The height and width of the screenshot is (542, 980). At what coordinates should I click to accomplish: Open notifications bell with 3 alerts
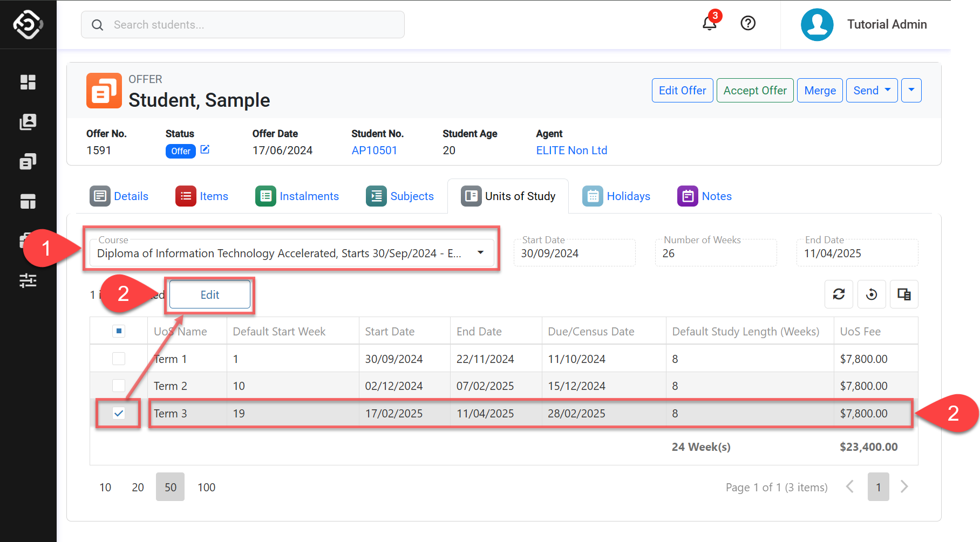710,23
